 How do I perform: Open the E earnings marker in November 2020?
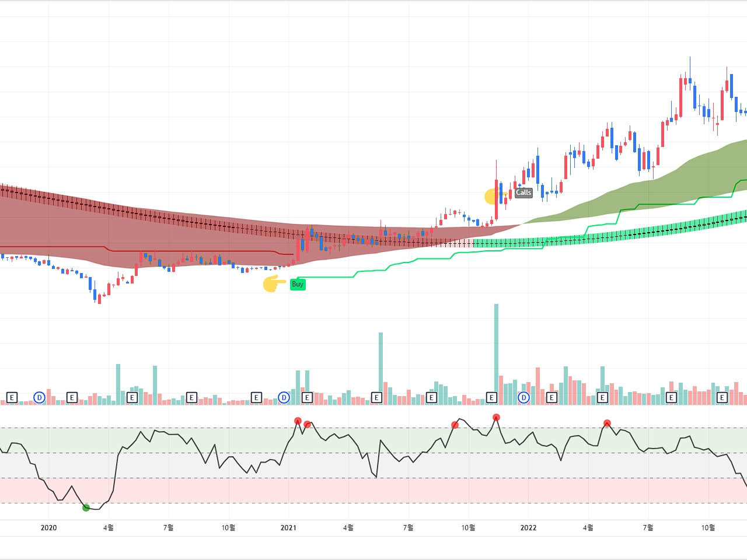point(256,398)
